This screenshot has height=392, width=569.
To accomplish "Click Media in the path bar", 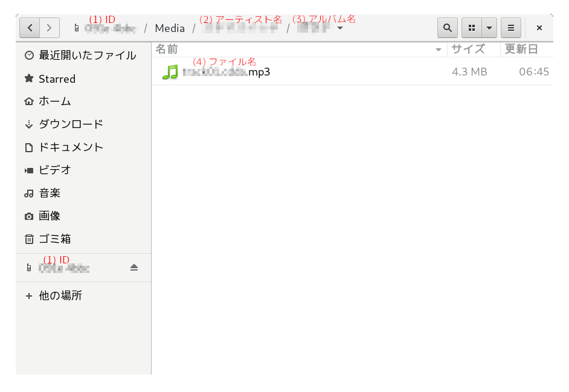I will pyautogui.click(x=170, y=28).
